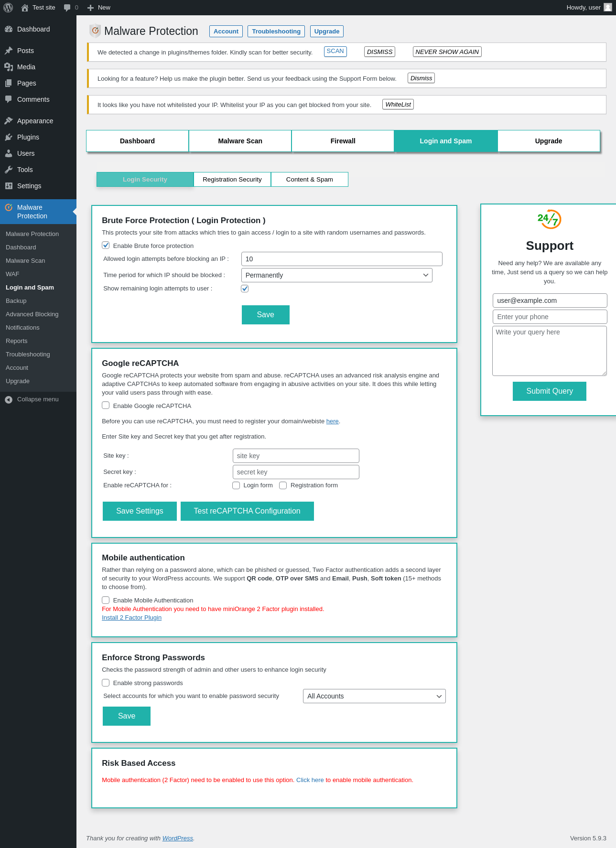The height and width of the screenshot is (848, 616).
Task: Toggle Show remaining login attempts checkbox
Action: click(x=245, y=289)
